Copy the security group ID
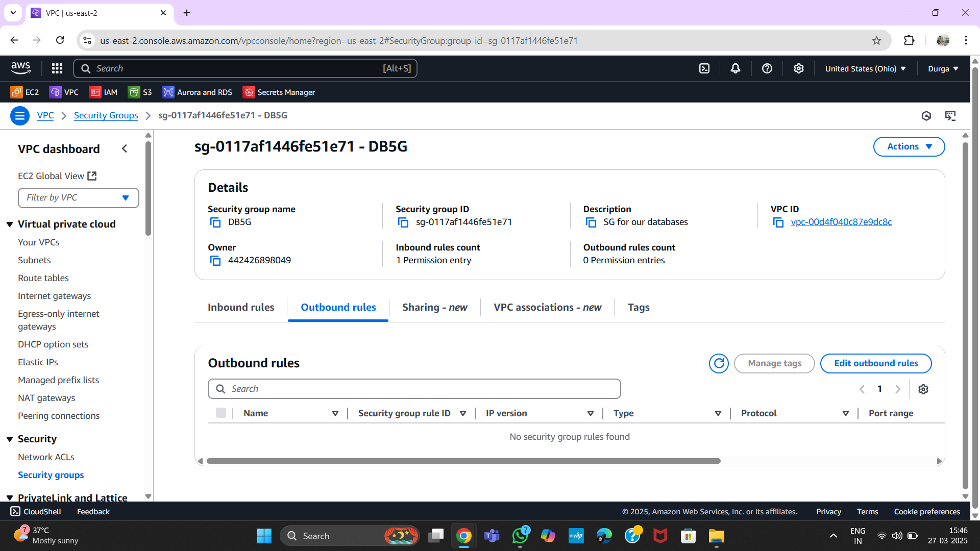Image resolution: width=980 pixels, height=551 pixels. (403, 222)
